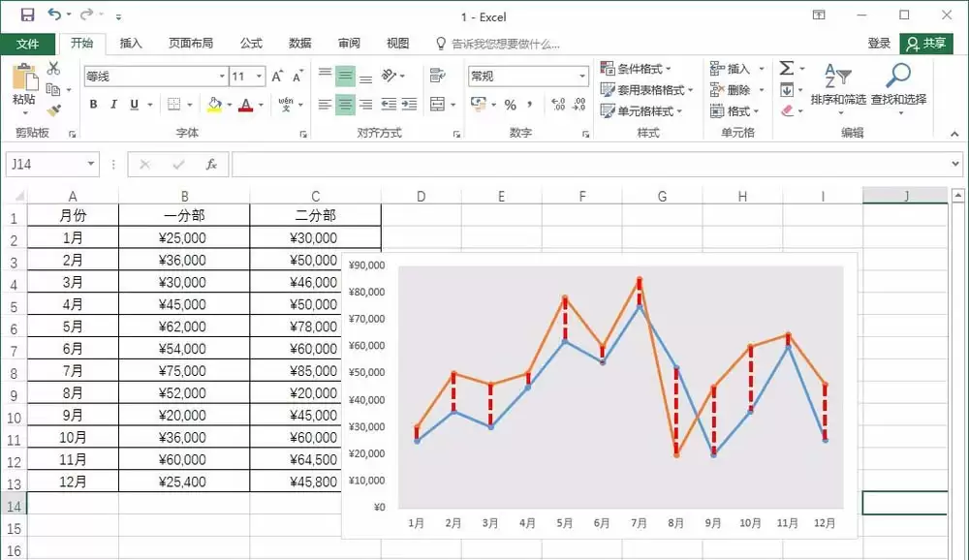The width and height of the screenshot is (969, 560).
Task: Toggle Italic formatting
Action: pyautogui.click(x=113, y=104)
